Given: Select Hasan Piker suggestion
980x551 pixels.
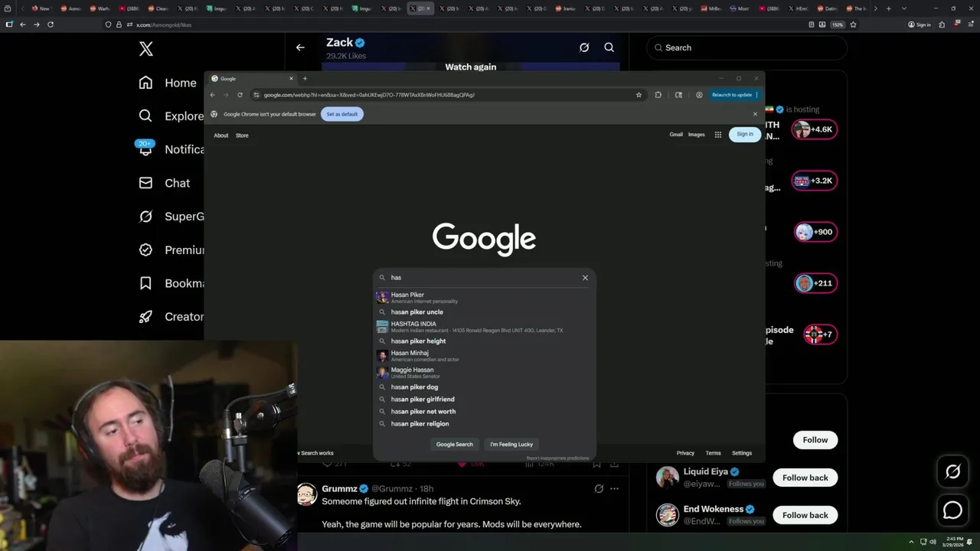Looking at the screenshot, I should [484, 297].
